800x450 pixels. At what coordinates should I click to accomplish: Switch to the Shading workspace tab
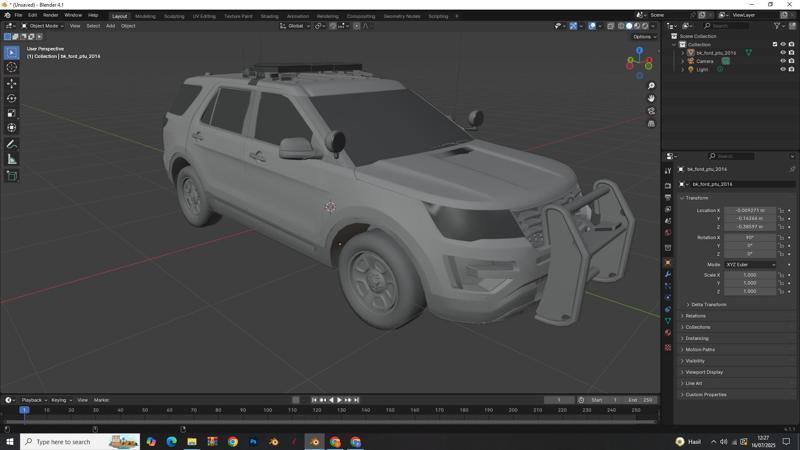[x=269, y=16]
